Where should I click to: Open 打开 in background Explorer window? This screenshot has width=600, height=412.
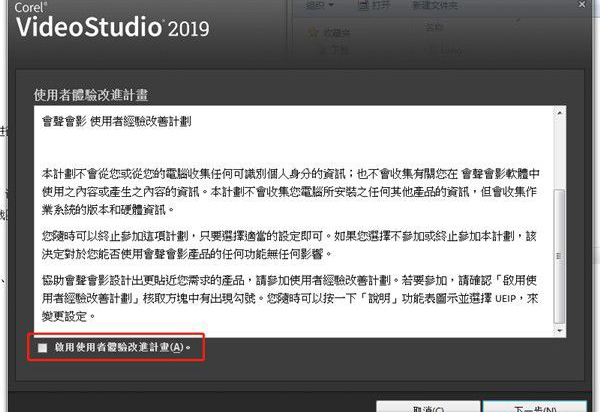click(374, 6)
